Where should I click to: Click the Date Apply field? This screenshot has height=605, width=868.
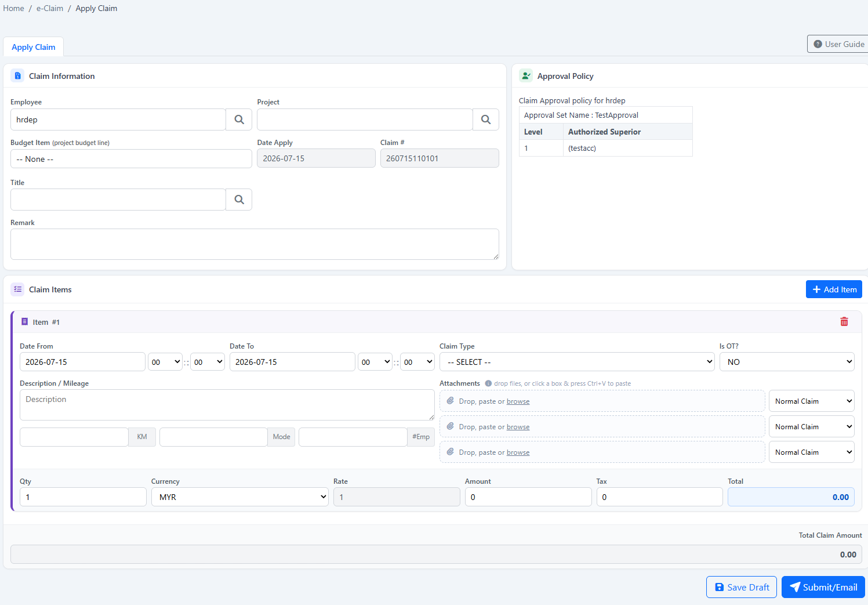[316, 158]
